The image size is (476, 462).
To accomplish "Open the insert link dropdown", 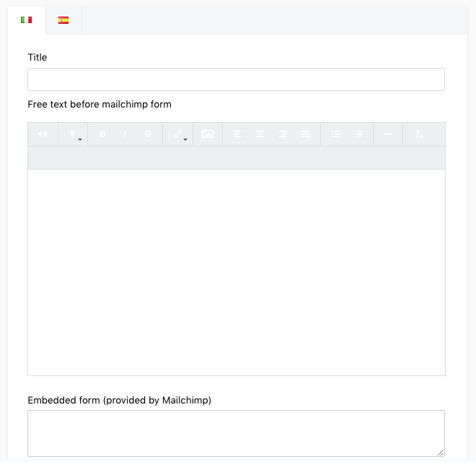I will click(x=178, y=134).
